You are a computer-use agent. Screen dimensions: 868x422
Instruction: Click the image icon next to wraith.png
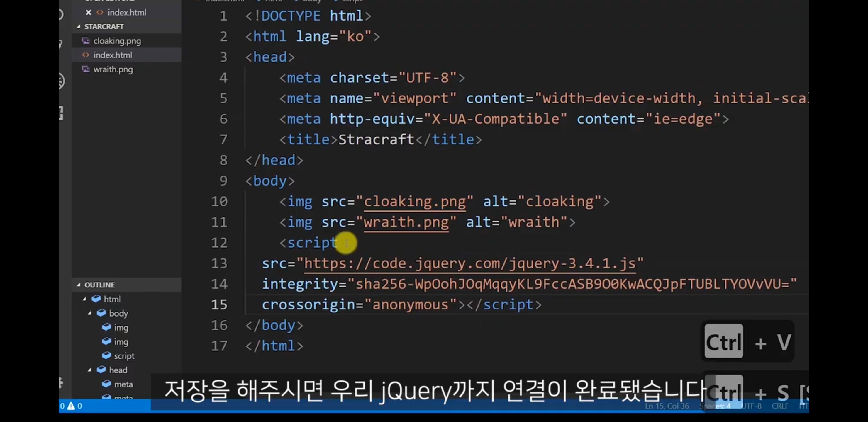tap(86, 69)
